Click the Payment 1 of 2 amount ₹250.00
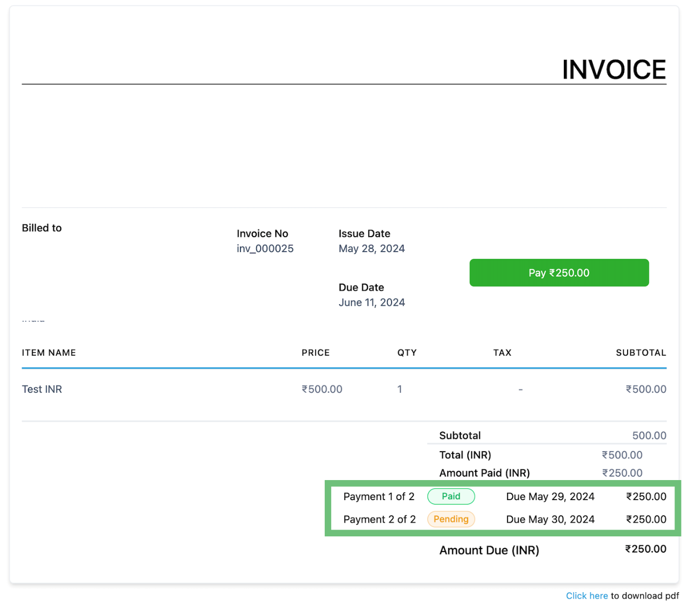This screenshot has height=604, width=700. click(x=646, y=497)
